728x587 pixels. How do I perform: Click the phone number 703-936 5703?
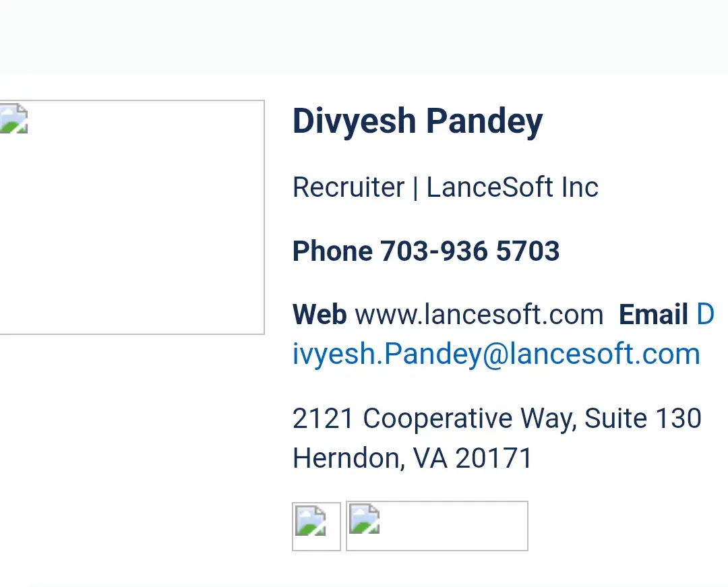pos(470,251)
